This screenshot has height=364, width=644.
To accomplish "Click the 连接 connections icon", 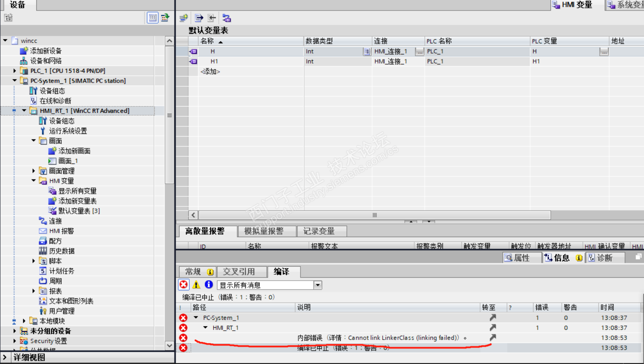I will coord(43,221).
